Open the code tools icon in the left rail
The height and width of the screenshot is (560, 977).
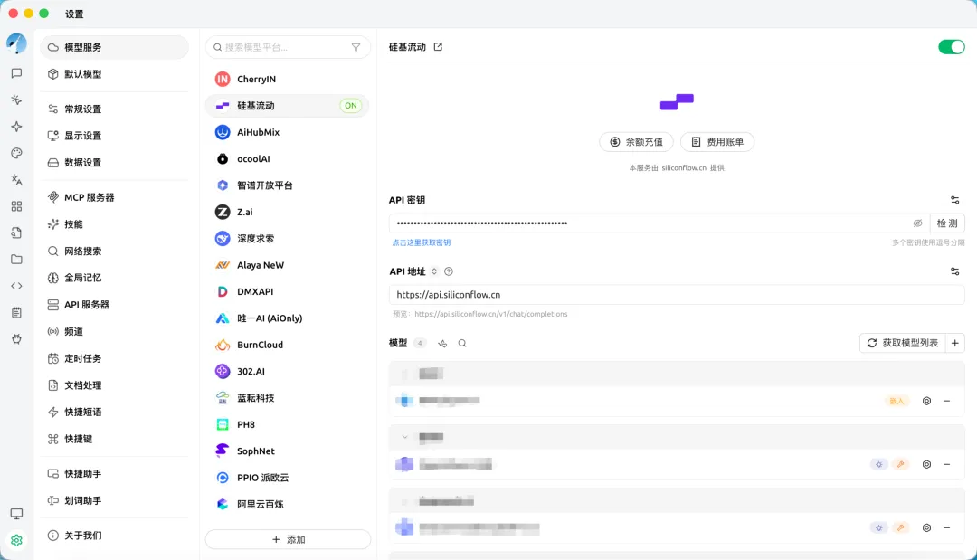coord(16,286)
